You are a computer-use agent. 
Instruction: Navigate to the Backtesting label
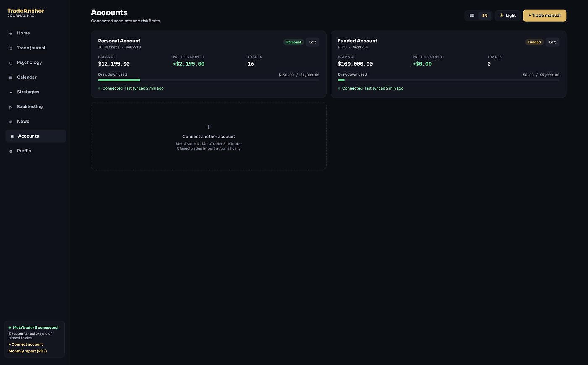click(x=30, y=106)
